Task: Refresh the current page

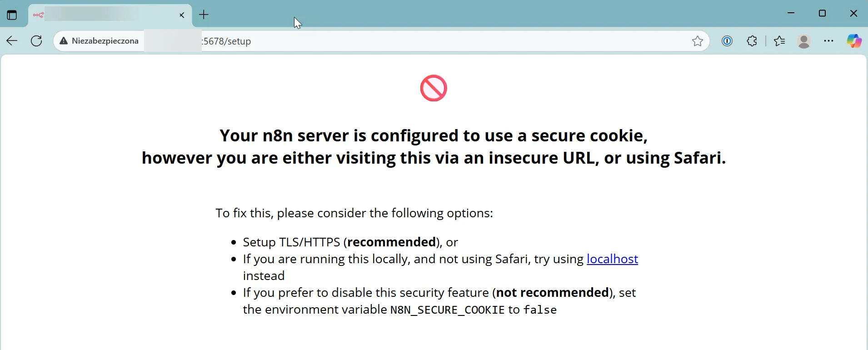Action: (x=36, y=41)
